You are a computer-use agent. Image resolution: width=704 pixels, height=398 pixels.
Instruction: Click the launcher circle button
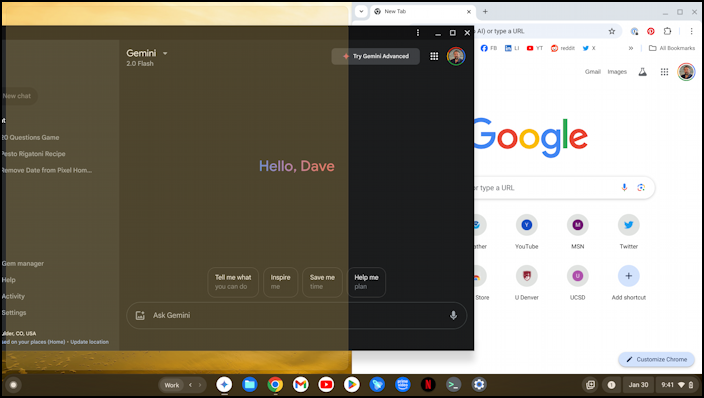pos(13,385)
